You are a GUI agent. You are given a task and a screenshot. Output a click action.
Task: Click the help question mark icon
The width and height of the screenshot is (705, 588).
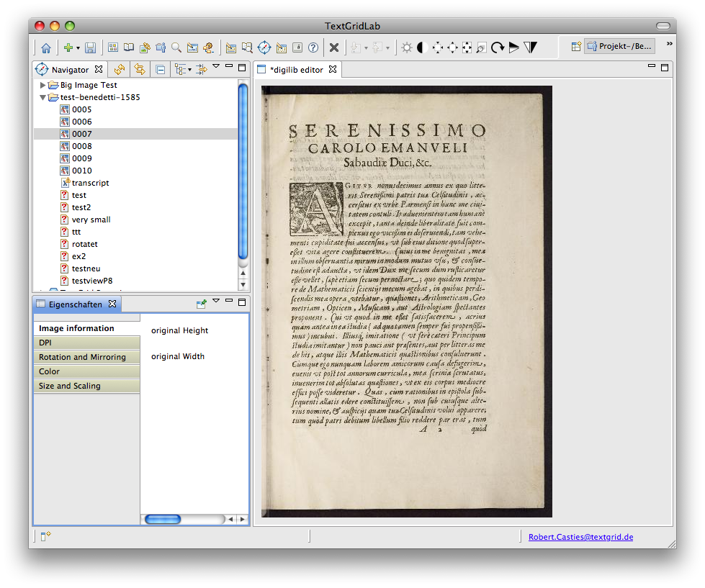click(313, 48)
